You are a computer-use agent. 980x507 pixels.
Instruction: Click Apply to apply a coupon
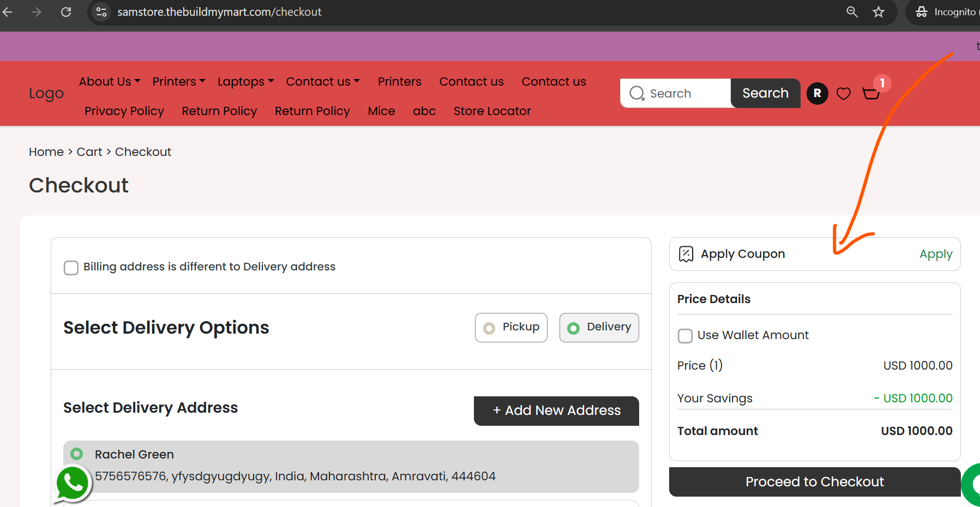point(936,254)
